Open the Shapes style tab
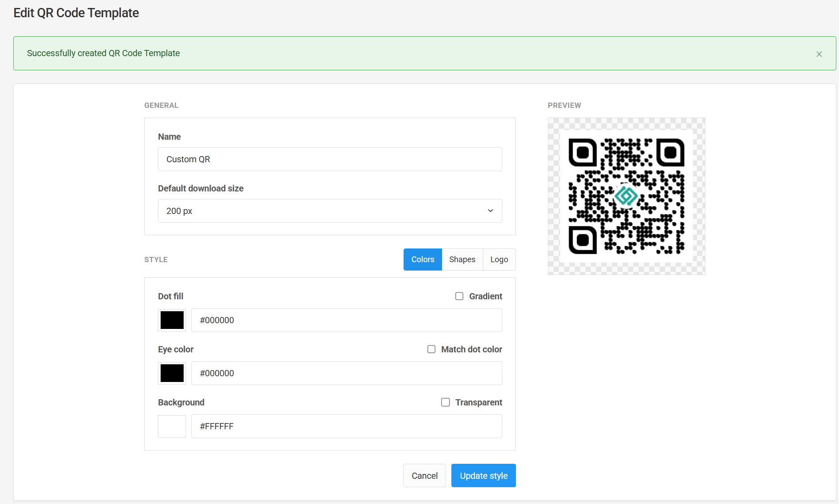 [462, 260]
